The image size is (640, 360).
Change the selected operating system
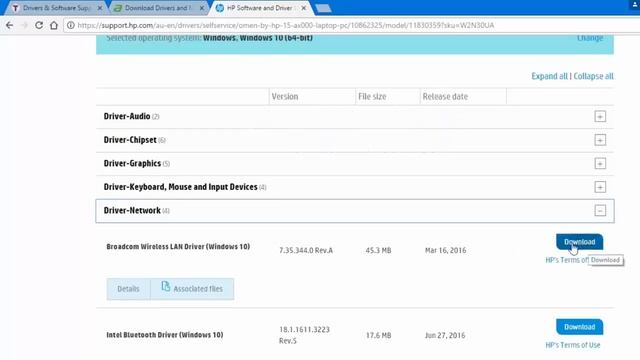(590, 38)
